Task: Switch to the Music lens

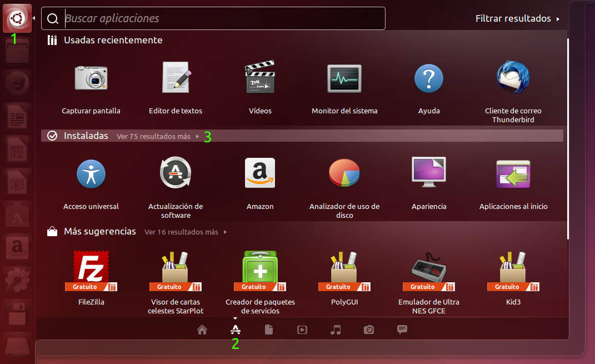Action: click(x=336, y=330)
